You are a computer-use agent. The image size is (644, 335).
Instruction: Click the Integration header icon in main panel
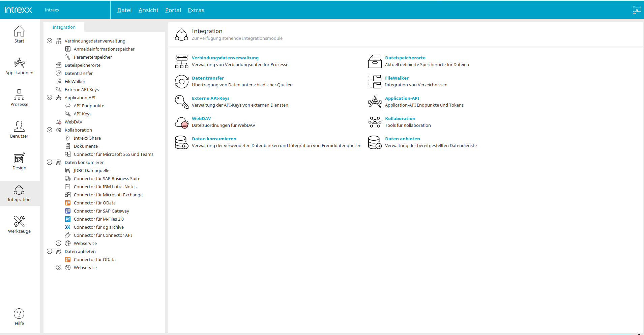[x=182, y=34]
